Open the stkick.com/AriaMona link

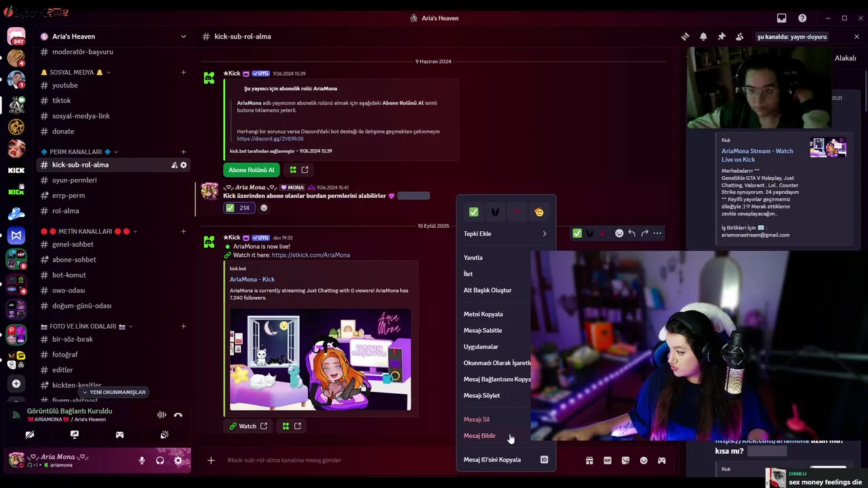pyautogui.click(x=311, y=255)
